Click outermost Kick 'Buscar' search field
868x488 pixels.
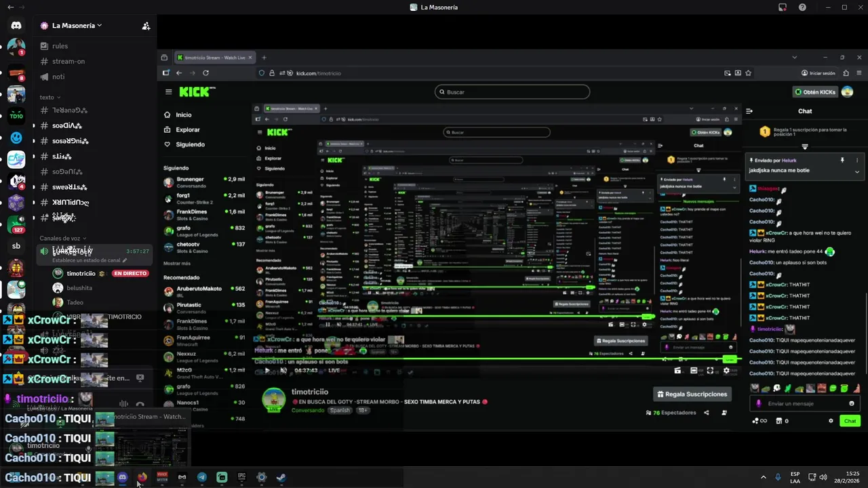(x=512, y=91)
